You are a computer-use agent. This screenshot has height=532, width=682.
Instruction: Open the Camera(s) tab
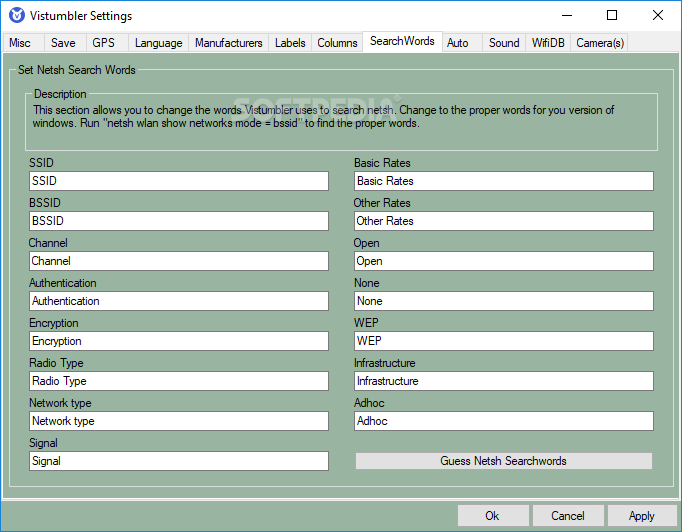(x=600, y=43)
